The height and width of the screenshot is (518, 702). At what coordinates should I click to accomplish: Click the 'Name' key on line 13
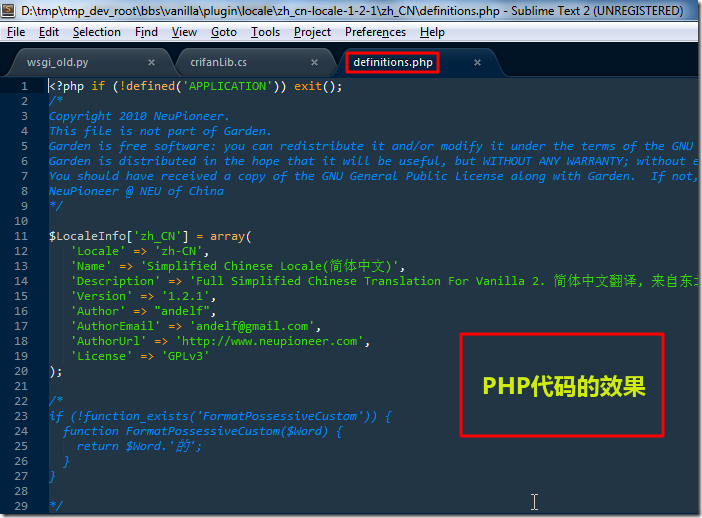tap(91, 266)
